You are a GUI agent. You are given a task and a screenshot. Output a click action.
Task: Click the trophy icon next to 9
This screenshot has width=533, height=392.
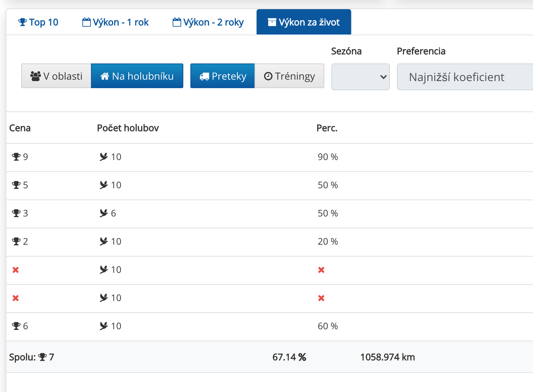pos(16,157)
